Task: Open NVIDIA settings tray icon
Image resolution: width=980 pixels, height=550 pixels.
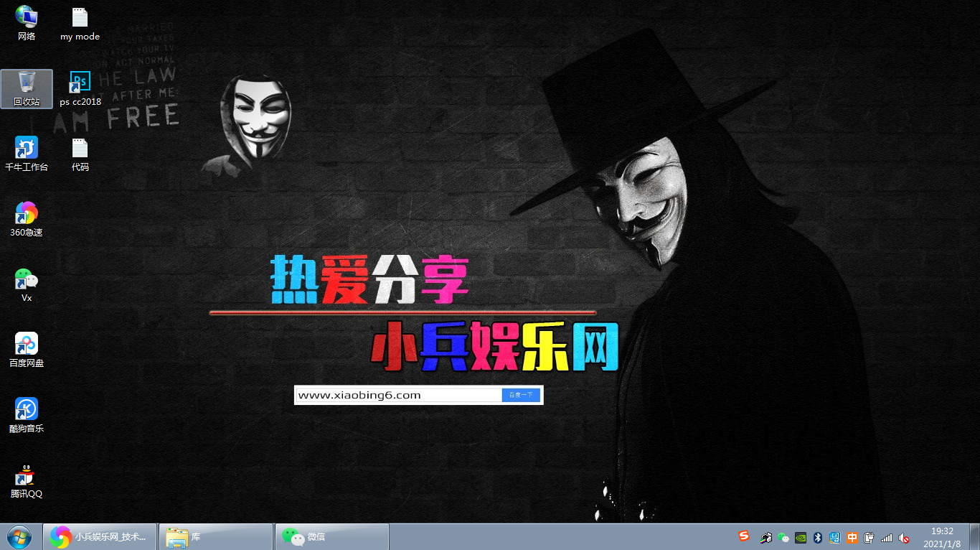Action: pyautogui.click(x=801, y=537)
